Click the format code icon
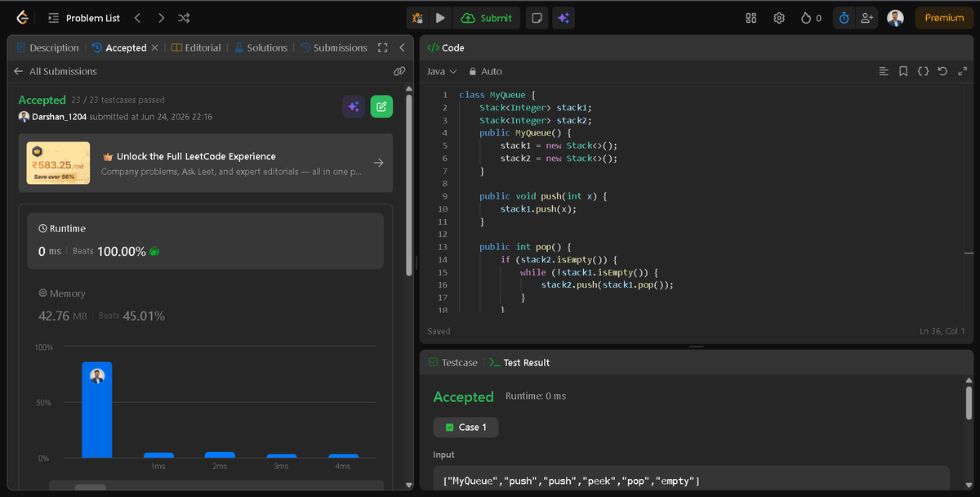980x497 pixels. click(883, 72)
